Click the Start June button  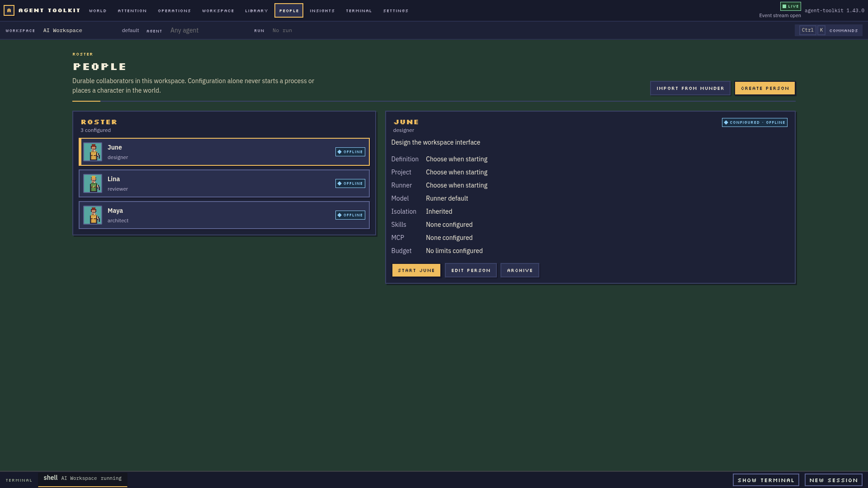coord(416,270)
